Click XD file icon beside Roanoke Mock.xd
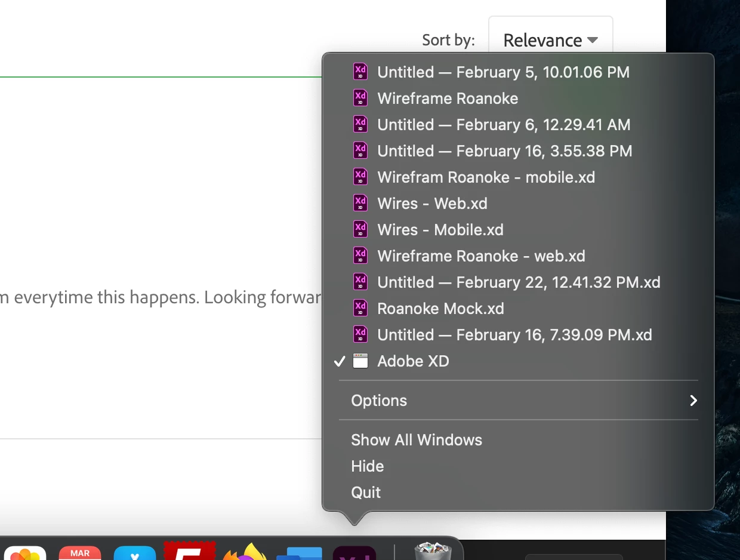Viewport: 740px width, 560px height. tap(360, 309)
